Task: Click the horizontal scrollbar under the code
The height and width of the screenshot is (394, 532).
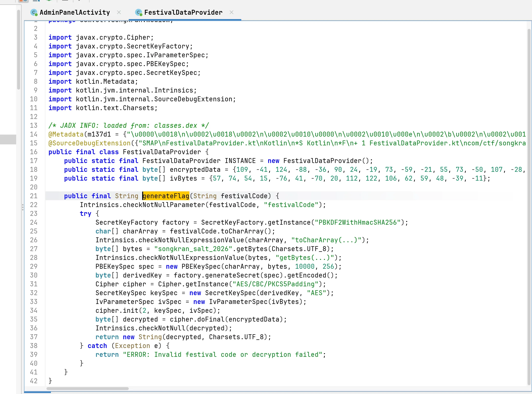Action: click(x=87, y=388)
